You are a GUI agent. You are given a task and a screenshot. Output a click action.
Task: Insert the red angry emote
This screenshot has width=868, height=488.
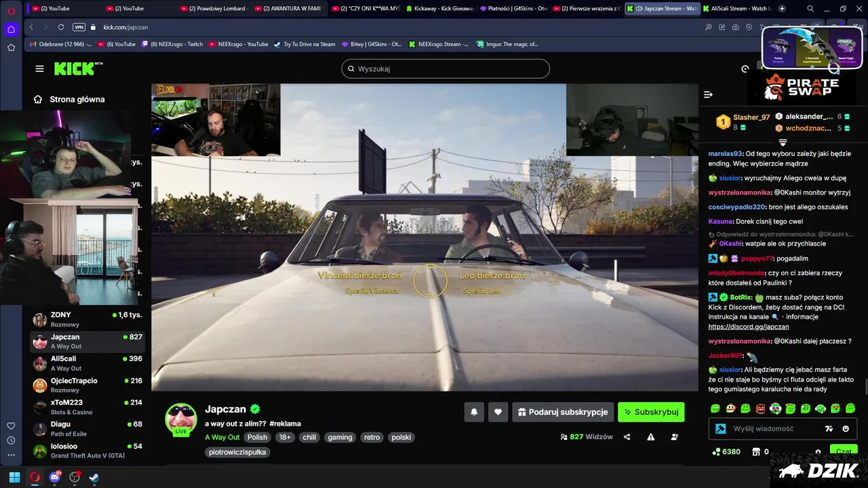[x=760, y=408]
